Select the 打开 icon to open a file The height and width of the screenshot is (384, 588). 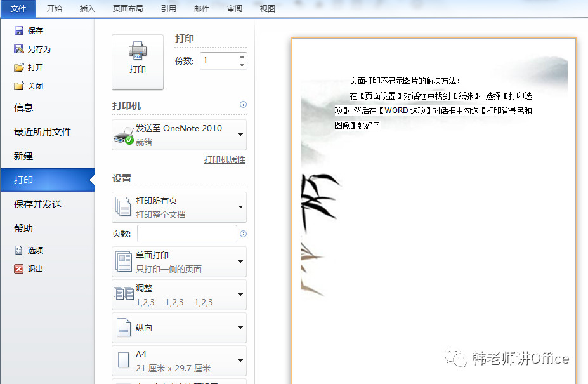pyautogui.click(x=18, y=67)
